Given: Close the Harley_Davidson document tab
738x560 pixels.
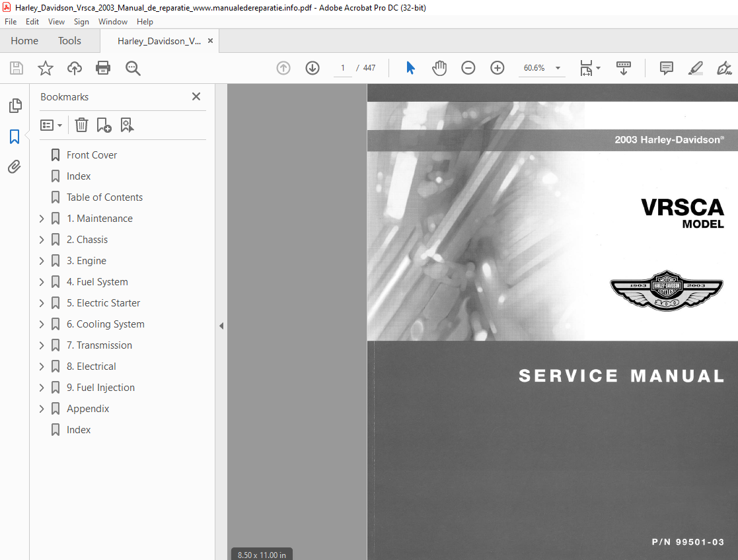Looking at the screenshot, I should tap(210, 41).
